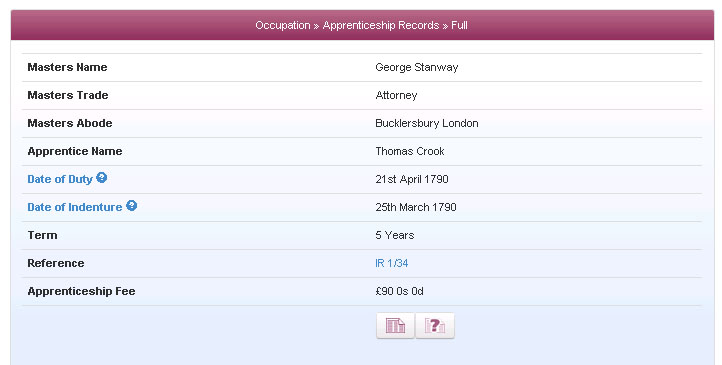Open help icon beside Date of Indenture
Image resolution: width=722 pixels, height=365 pixels.
pos(132,206)
